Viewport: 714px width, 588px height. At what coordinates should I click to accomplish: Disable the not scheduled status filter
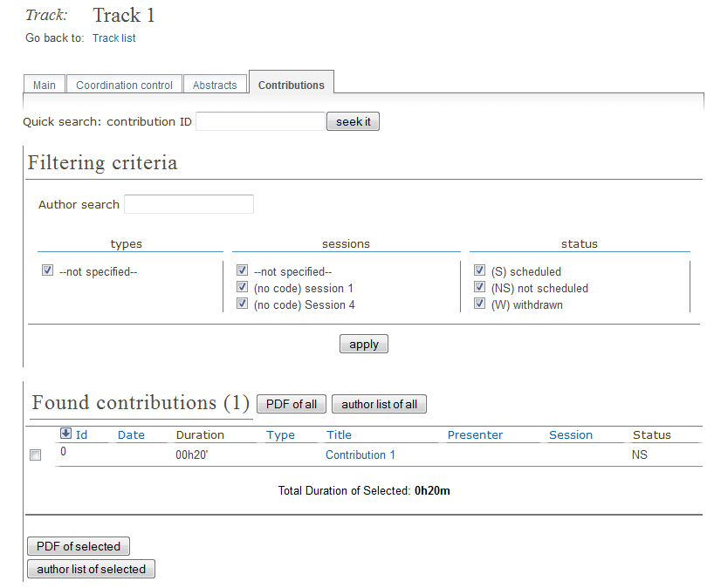point(479,288)
